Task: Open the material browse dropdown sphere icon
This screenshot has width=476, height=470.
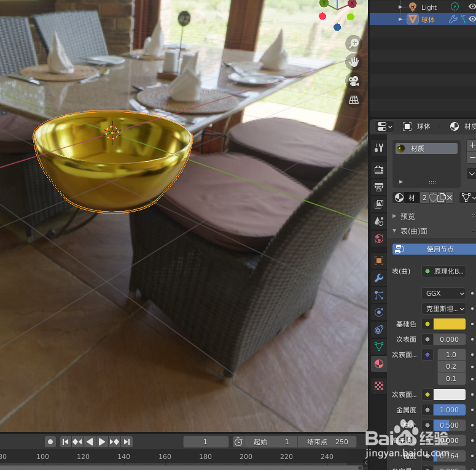Action: tap(399, 198)
